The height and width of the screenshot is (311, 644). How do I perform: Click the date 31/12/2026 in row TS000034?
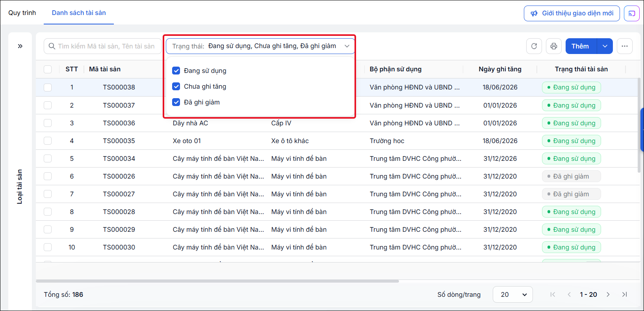click(x=500, y=158)
